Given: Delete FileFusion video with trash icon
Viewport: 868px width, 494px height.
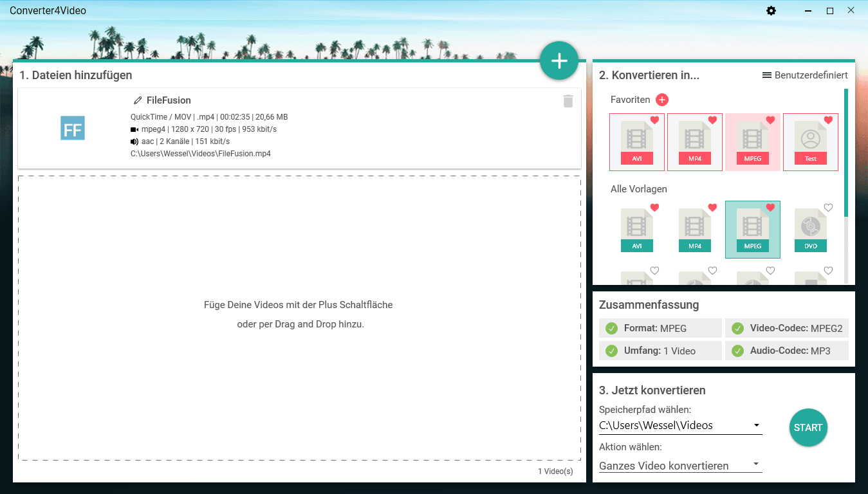Looking at the screenshot, I should [x=568, y=101].
